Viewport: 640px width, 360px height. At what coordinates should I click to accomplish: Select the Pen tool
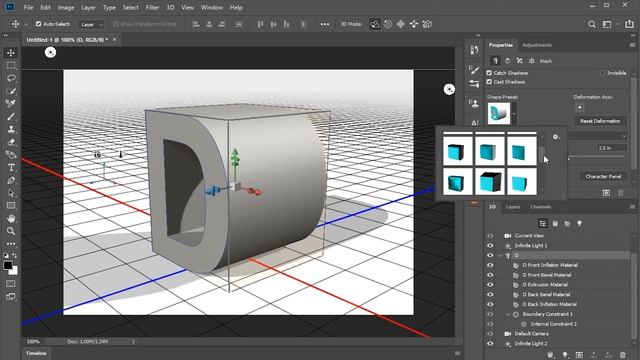(x=11, y=180)
